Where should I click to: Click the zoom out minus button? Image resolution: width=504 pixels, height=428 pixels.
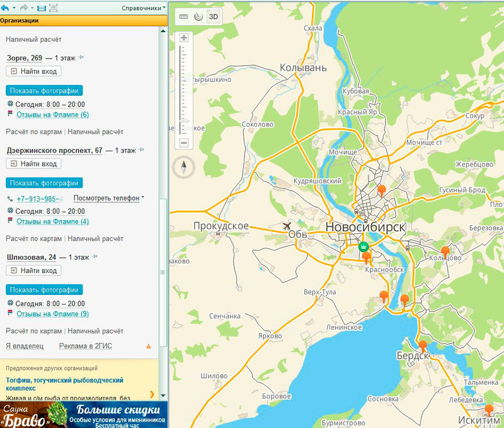coord(184,143)
